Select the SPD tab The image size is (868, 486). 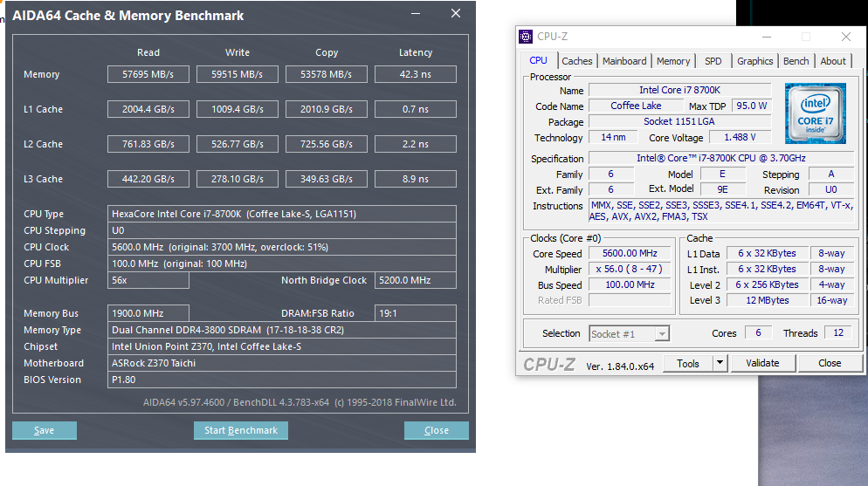pos(713,61)
